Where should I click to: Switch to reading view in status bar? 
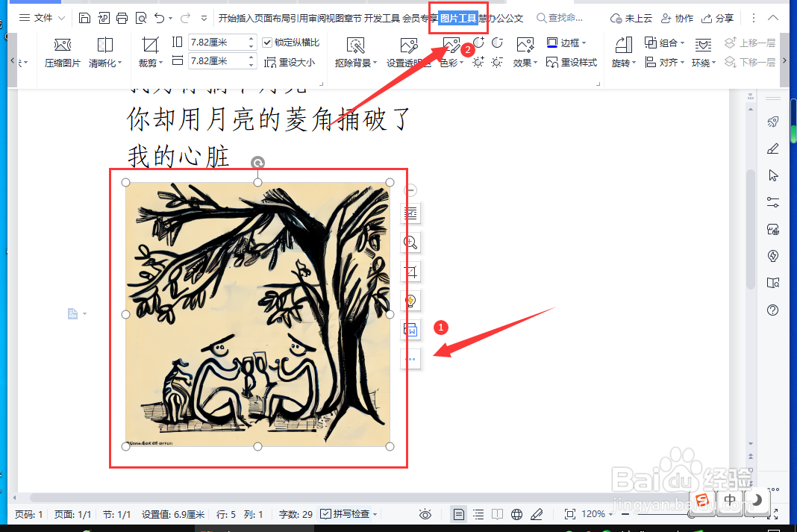click(497, 514)
